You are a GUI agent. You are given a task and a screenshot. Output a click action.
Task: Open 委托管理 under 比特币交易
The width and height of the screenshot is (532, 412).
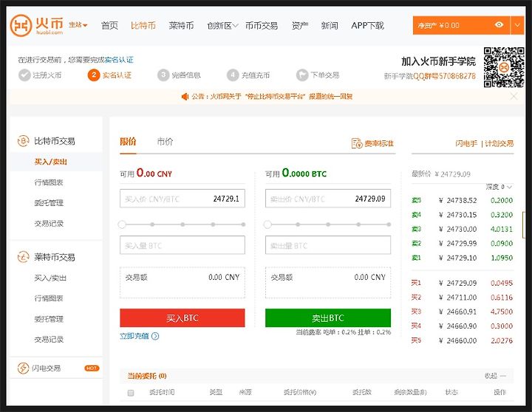[49, 203]
